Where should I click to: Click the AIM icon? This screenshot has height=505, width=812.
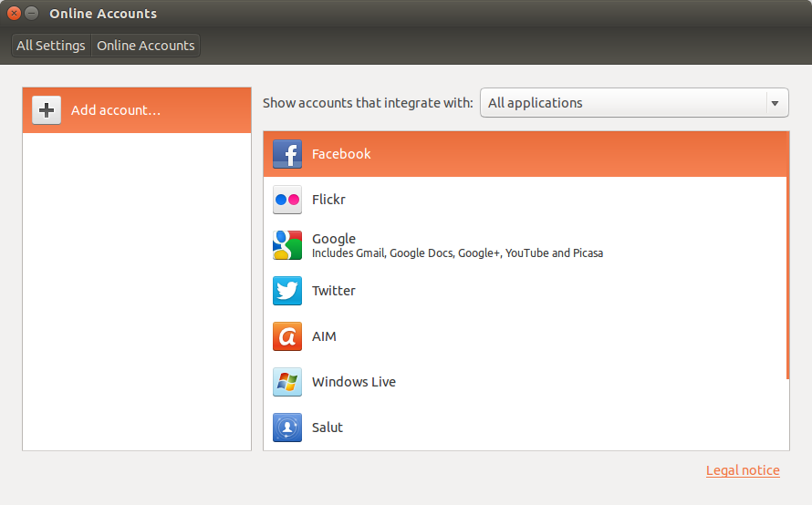286,335
